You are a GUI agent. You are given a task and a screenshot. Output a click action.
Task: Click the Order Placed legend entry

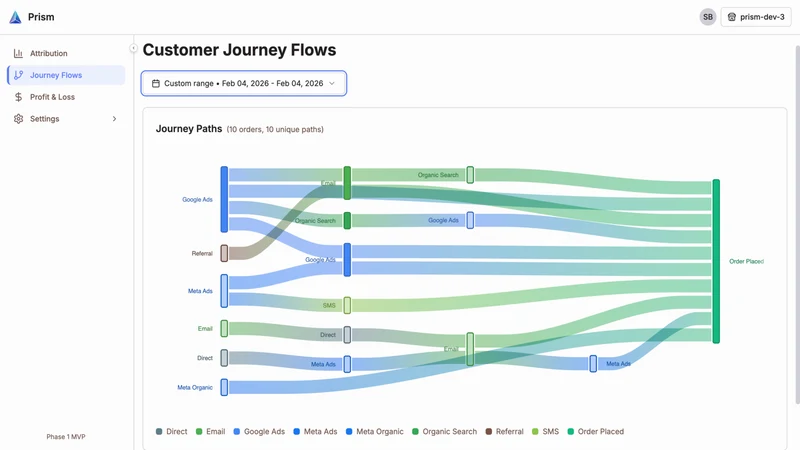(x=596, y=432)
